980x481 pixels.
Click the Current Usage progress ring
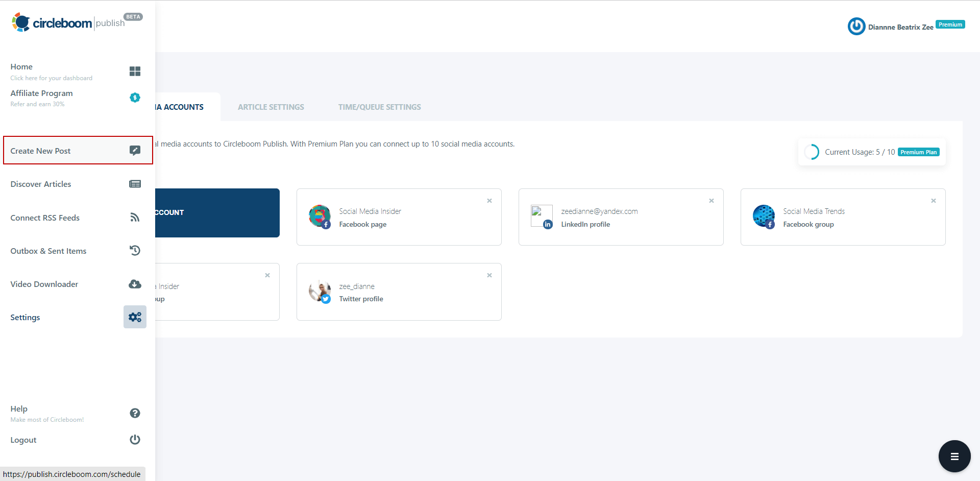pyautogui.click(x=812, y=152)
